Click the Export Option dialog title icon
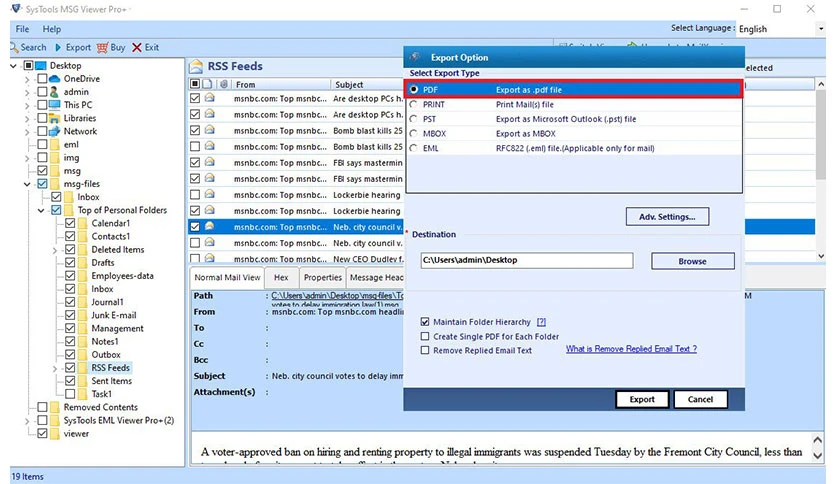 coord(415,57)
